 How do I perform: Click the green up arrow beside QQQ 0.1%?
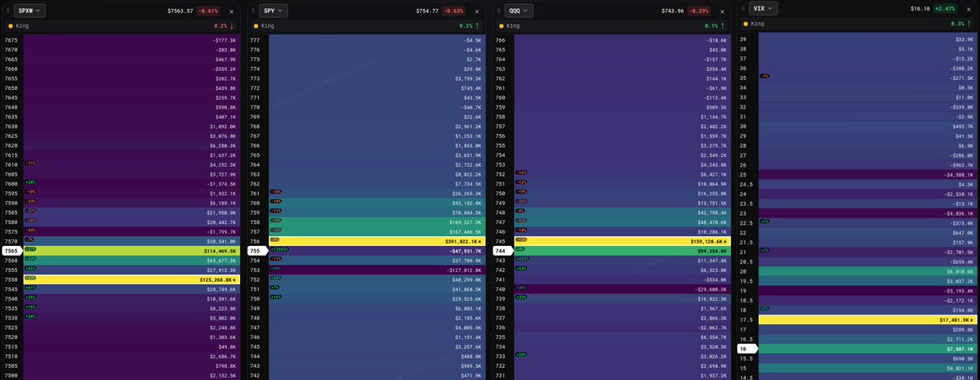click(x=723, y=26)
